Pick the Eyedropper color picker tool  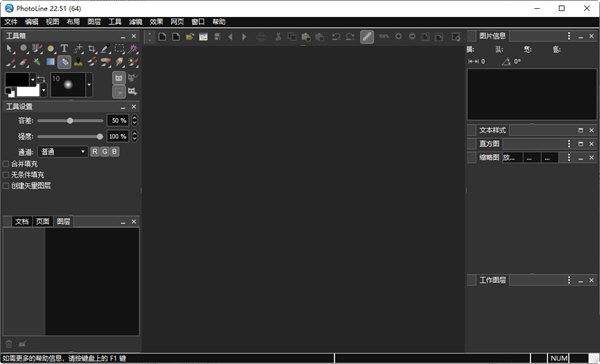(105, 49)
